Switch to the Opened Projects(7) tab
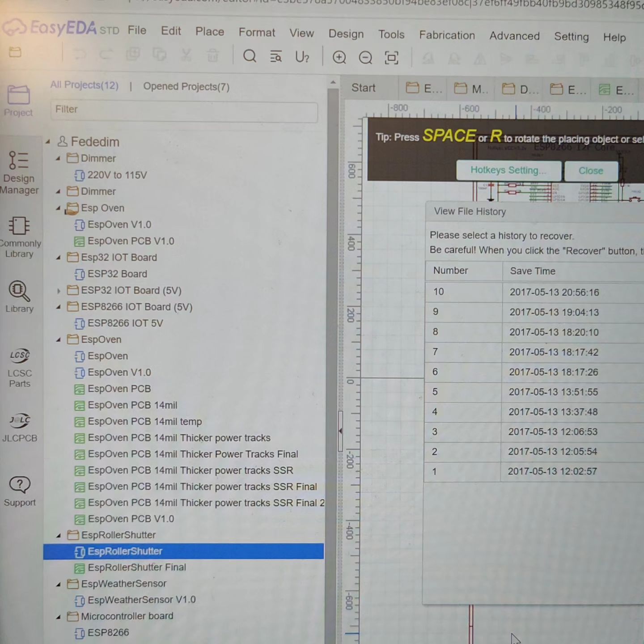Viewport: 644px width, 644px height. point(186,87)
